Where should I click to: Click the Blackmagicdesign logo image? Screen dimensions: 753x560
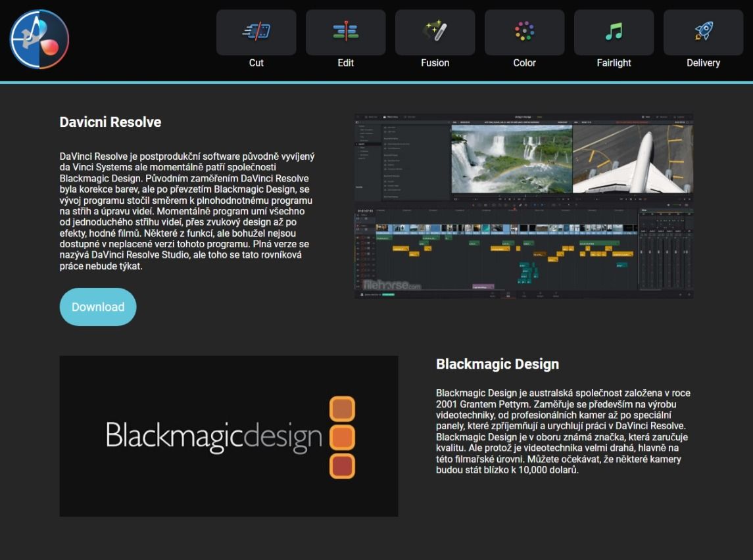[229, 436]
